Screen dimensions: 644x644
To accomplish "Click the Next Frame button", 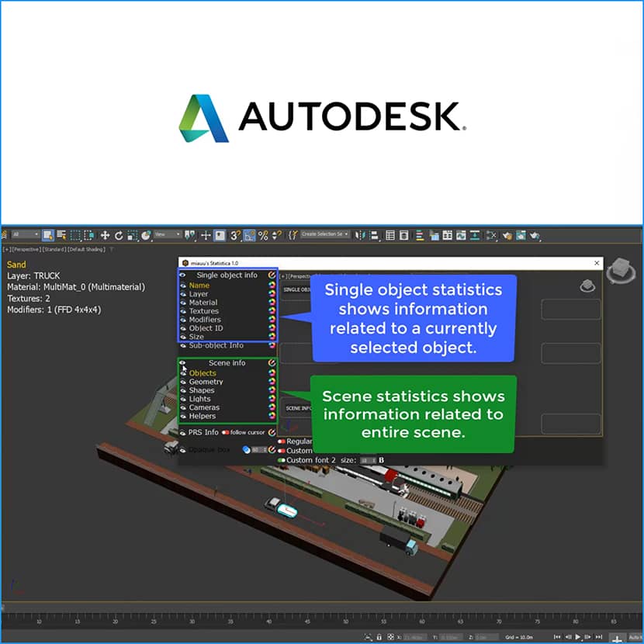I will point(588,637).
